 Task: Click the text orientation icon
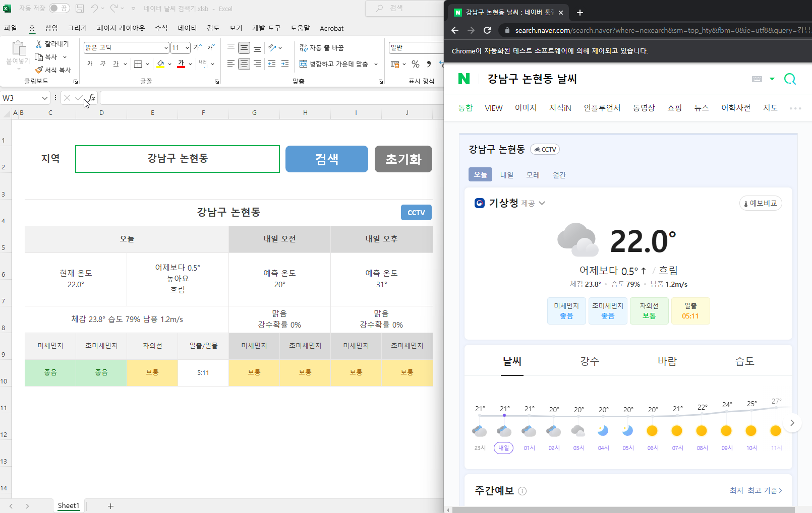272,47
